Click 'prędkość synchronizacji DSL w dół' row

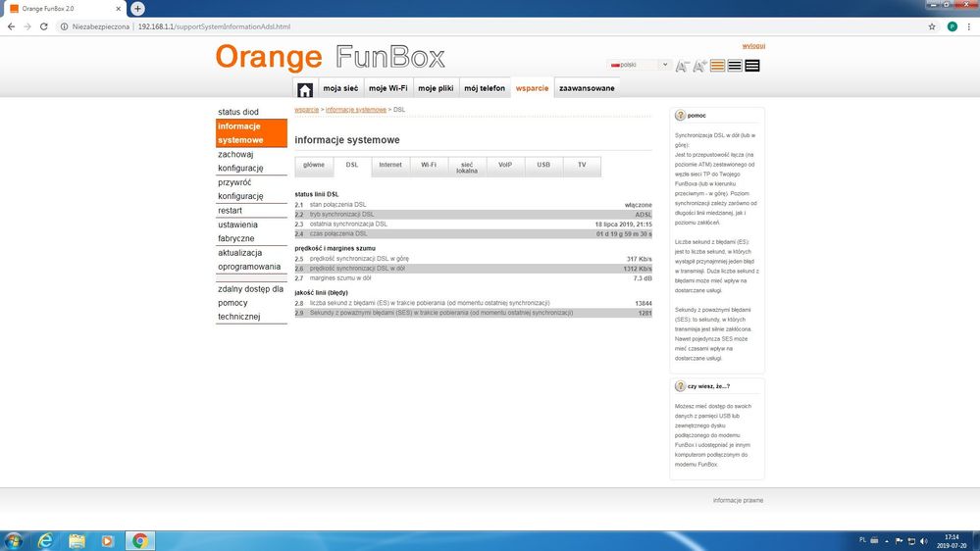click(473, 269)
